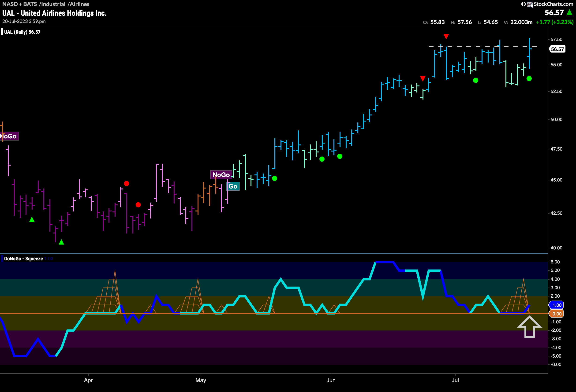
Task: Click the 56.57 price tag on the axis
Action: (x=557, y=49)
